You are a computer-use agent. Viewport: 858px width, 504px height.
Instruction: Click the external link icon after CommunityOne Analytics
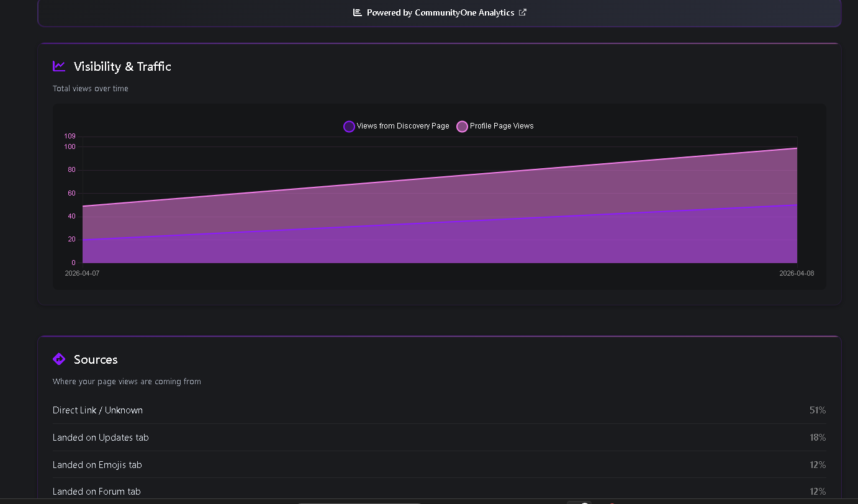coord(523,12)
